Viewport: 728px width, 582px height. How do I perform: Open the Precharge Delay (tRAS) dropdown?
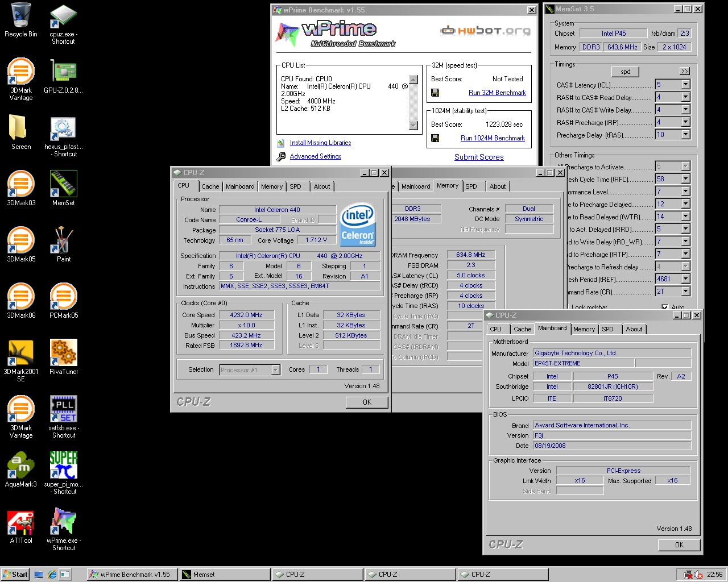(x=685, y=135)
